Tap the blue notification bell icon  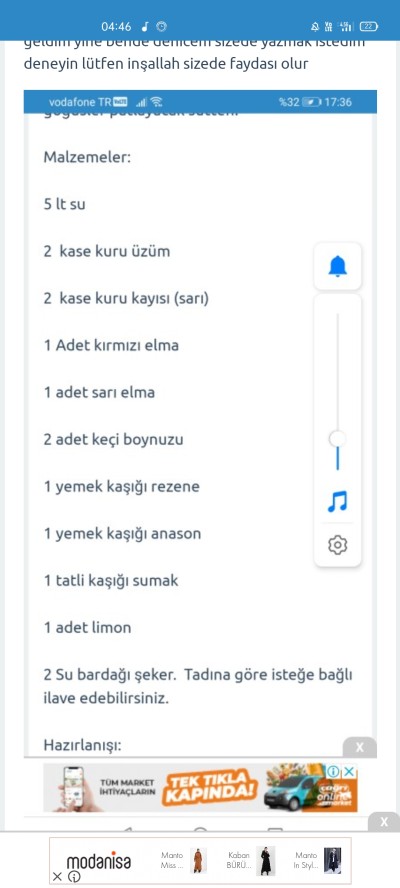(338, 266)
